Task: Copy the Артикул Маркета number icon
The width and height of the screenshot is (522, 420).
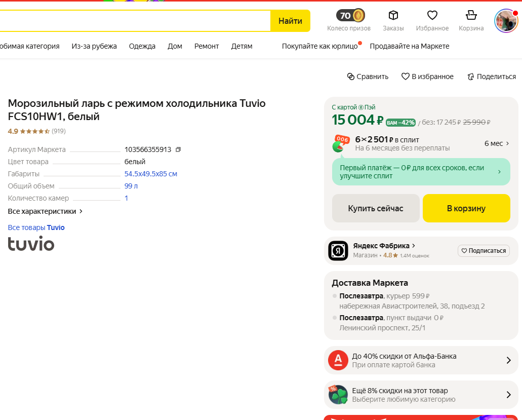Action: pyautogui.click(x=178, y=149)
